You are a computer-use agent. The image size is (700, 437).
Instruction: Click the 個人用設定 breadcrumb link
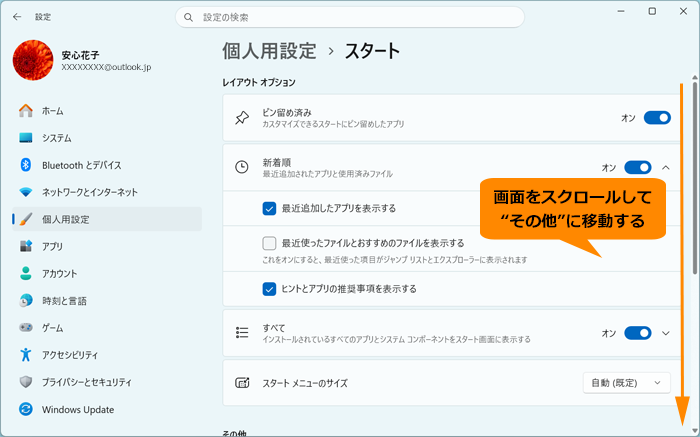(269, 51)
